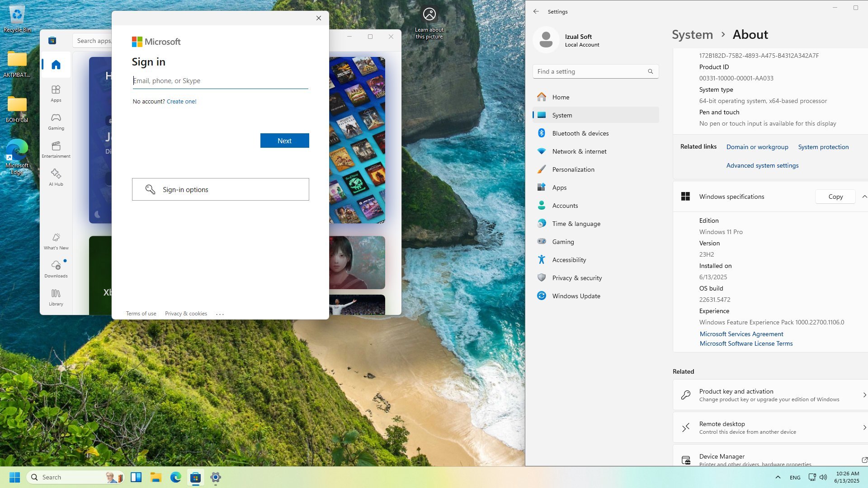868x488 pixels.
Task: Open Bluetooth & devices settings
Action: [595, 133]
